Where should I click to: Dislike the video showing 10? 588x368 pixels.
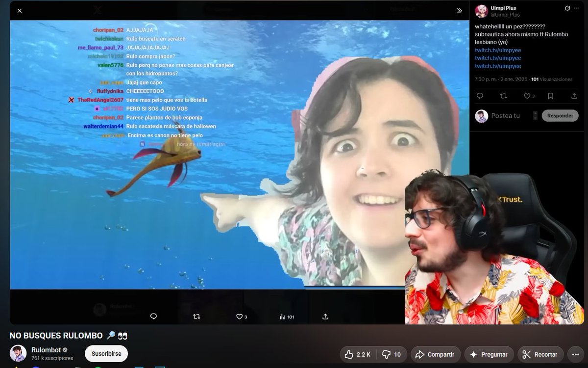[x=392, y=354]
